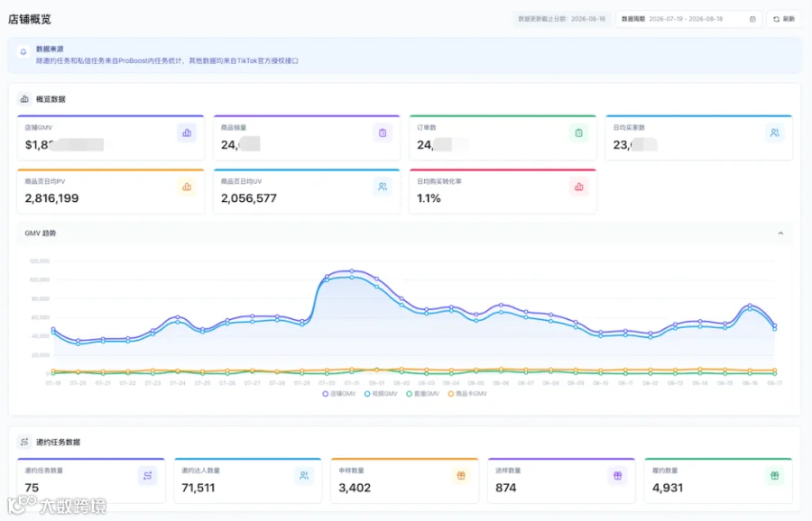Click the calendar icon in date field
This screenshot has width=812, height=521.
[752, 19]
